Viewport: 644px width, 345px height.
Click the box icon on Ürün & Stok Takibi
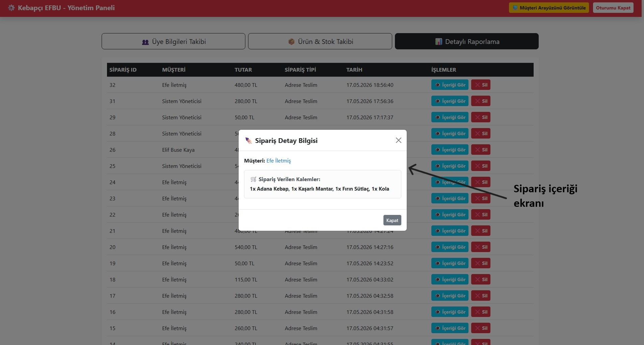(x=291, y=42)
